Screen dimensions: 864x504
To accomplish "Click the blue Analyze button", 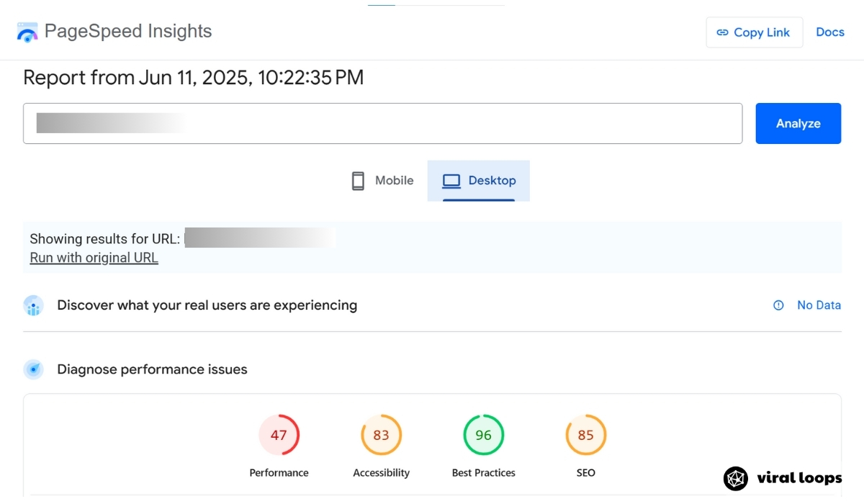I will tap(798, 123).
